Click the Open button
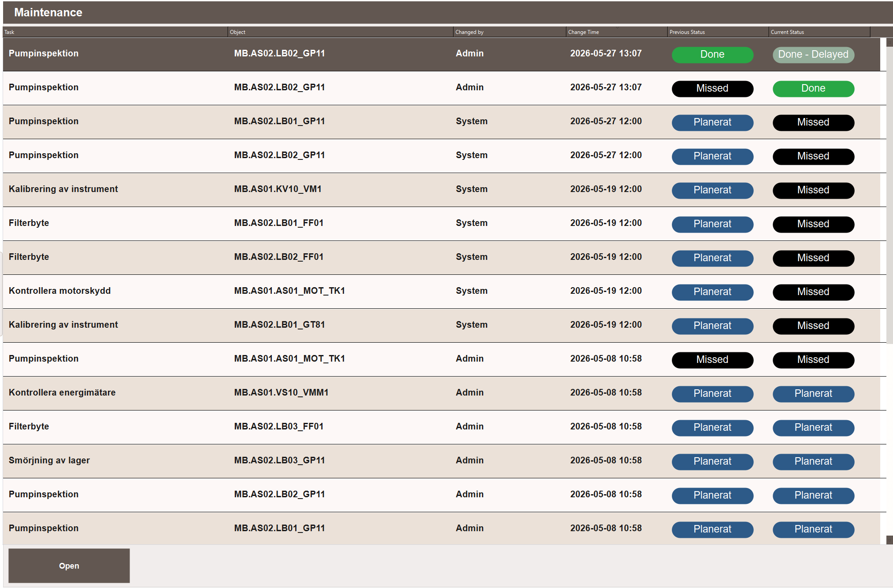 click(69, 566)
